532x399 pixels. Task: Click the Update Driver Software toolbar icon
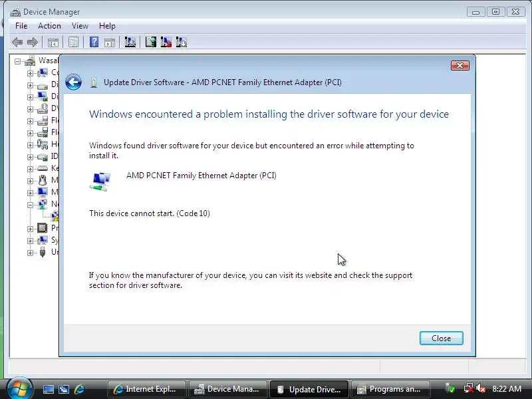(x=151, y=42)
